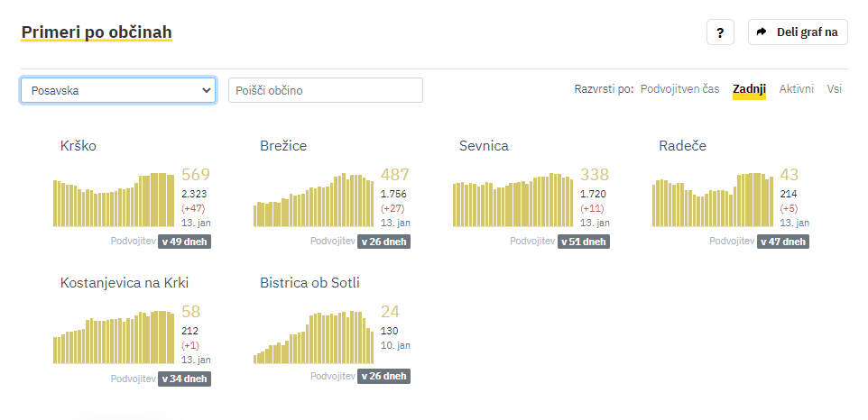The width and height of the screenshot is (868, 420).
Task: Click the v 51 dneh badge
Action: click(584, 242)
